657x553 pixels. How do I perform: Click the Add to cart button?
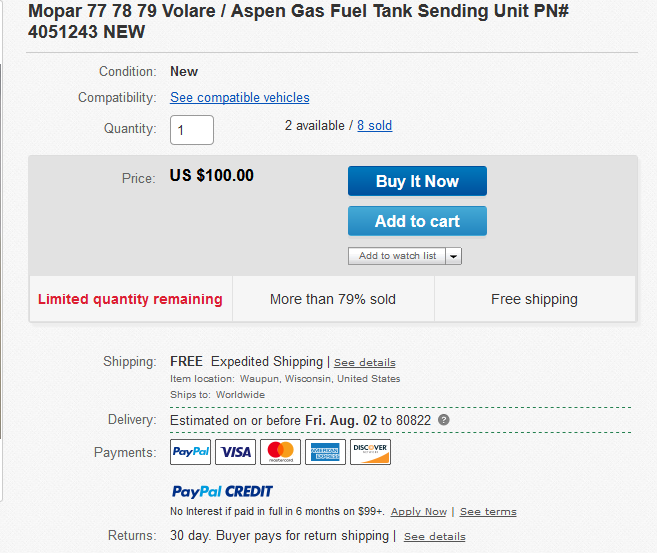[x=417, y=221]
